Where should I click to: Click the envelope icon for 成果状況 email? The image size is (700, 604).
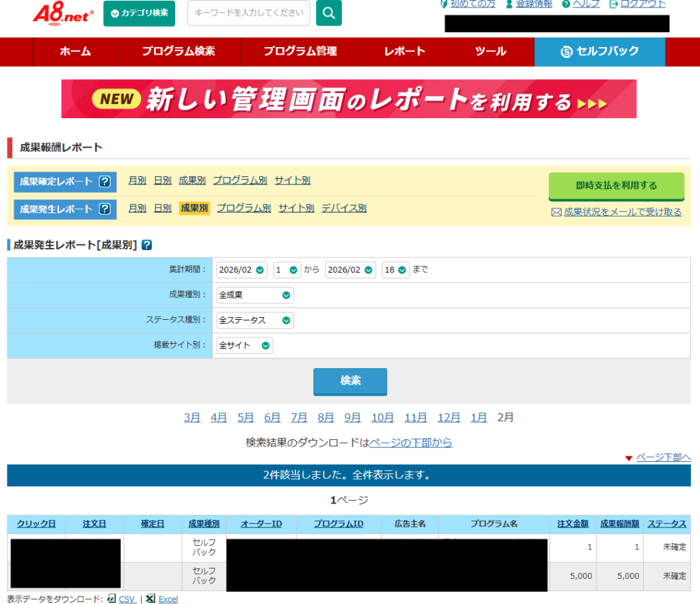pos(556,212)
